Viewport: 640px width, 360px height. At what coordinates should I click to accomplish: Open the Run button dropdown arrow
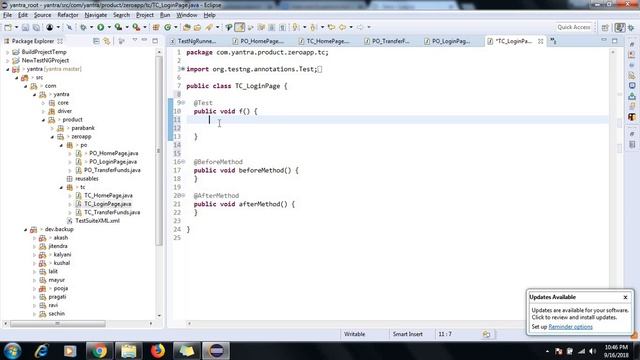point(109,27)
